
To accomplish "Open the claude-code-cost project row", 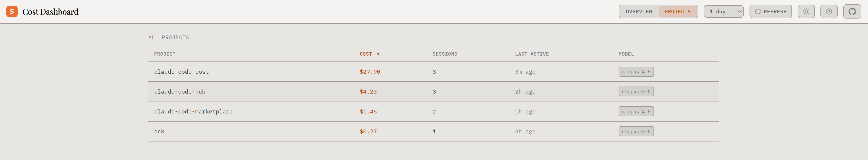I will (x=181, y=72).
